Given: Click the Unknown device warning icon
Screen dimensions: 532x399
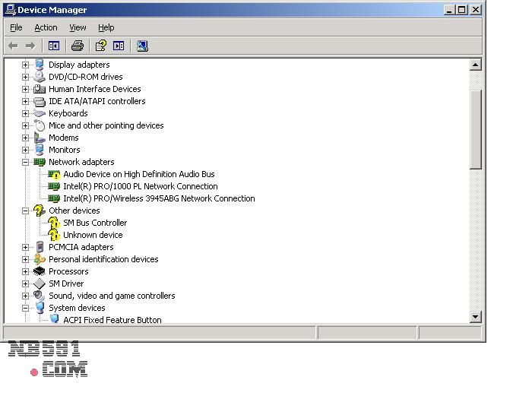Looking at the screenshot, I should click(x=53, y=235).
